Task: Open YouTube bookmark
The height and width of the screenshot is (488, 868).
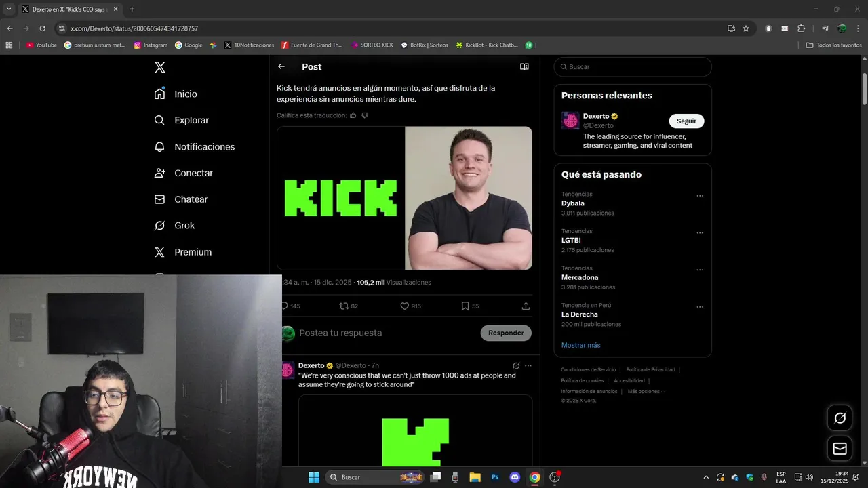Action: coord(41,45)
